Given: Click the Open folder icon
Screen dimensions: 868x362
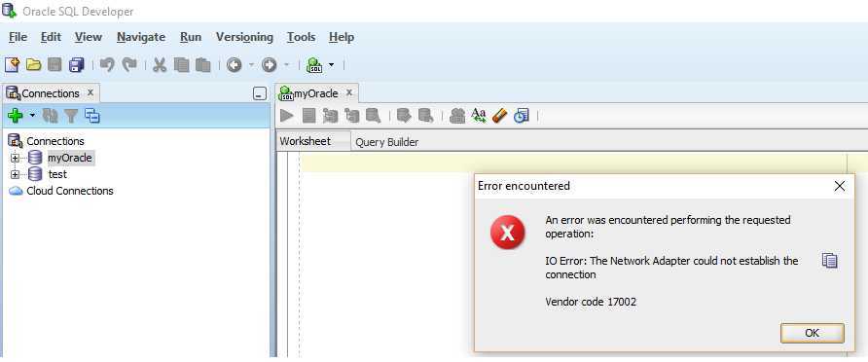Looking at the screenshot, I should tap(34, 65).
